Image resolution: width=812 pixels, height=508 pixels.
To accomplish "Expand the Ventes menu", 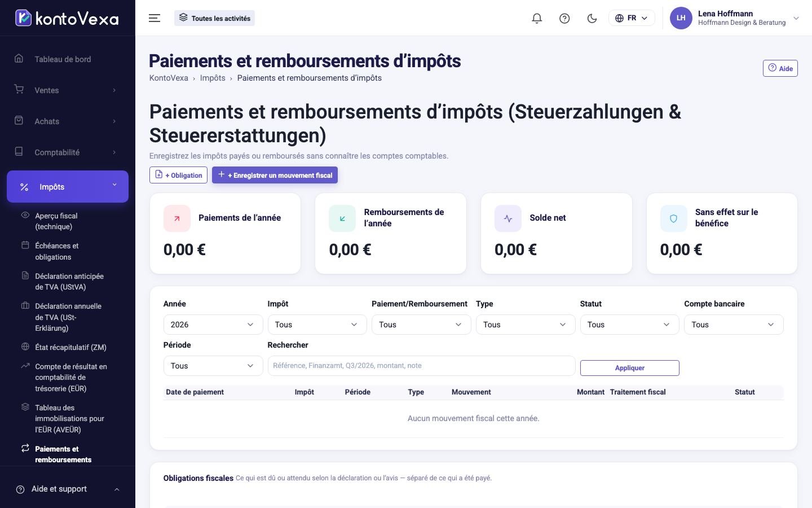I will [68, 90].
